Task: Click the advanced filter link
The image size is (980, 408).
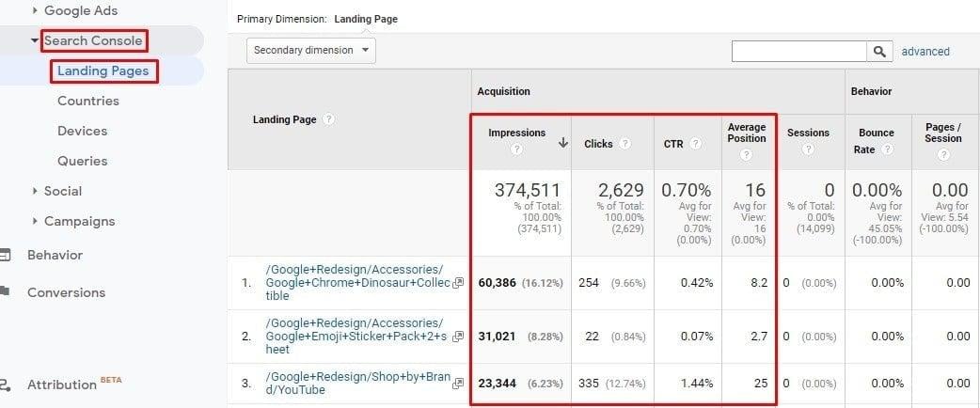Action: click(925, 51)
